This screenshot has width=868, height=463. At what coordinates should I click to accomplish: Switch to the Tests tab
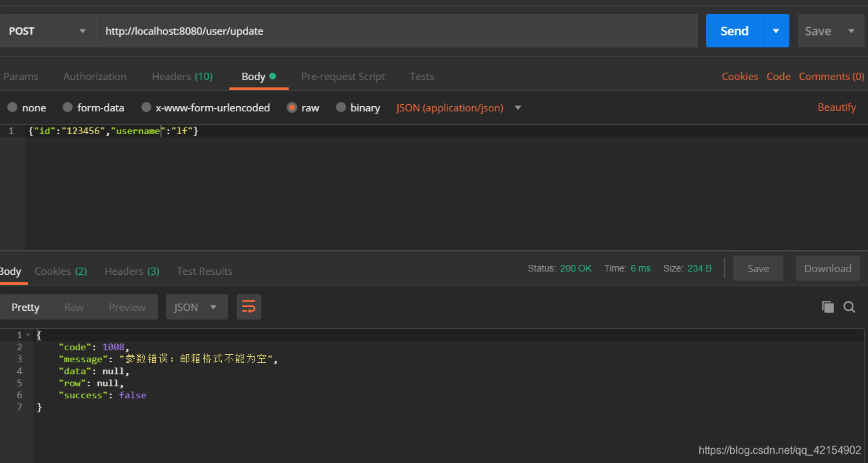[422, 76]
